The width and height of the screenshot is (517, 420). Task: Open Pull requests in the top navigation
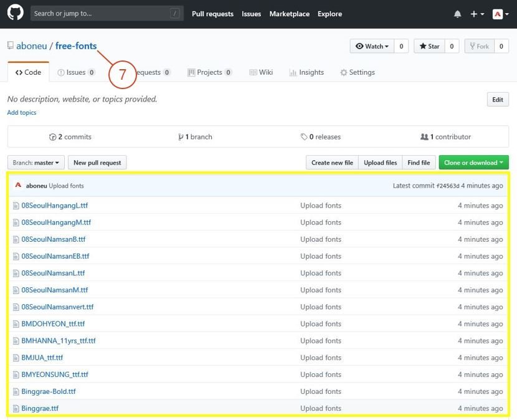tap(212, 14)
